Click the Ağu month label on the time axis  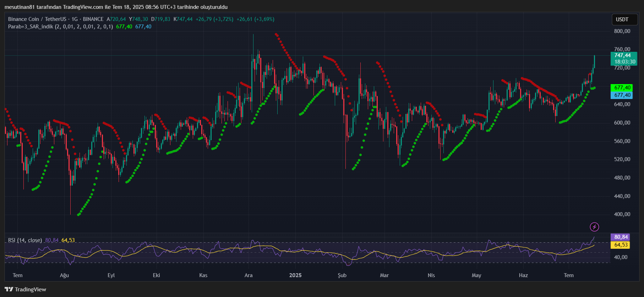coord(64,275)
